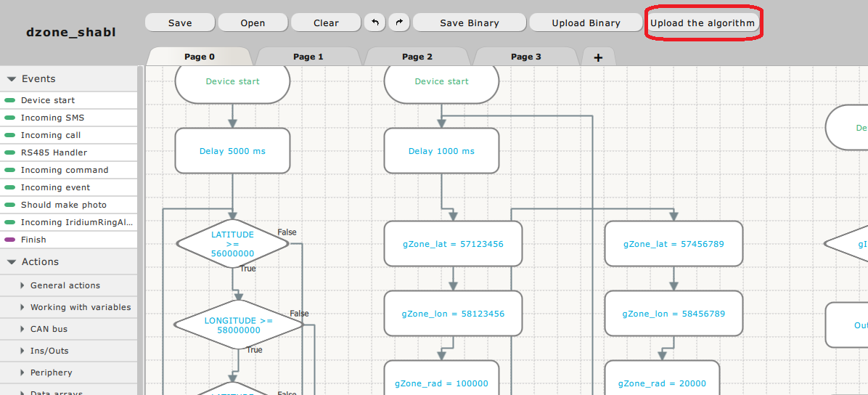The image size is (868, 395).
Task: Expand the General actions group
Action: coord(65,285)
